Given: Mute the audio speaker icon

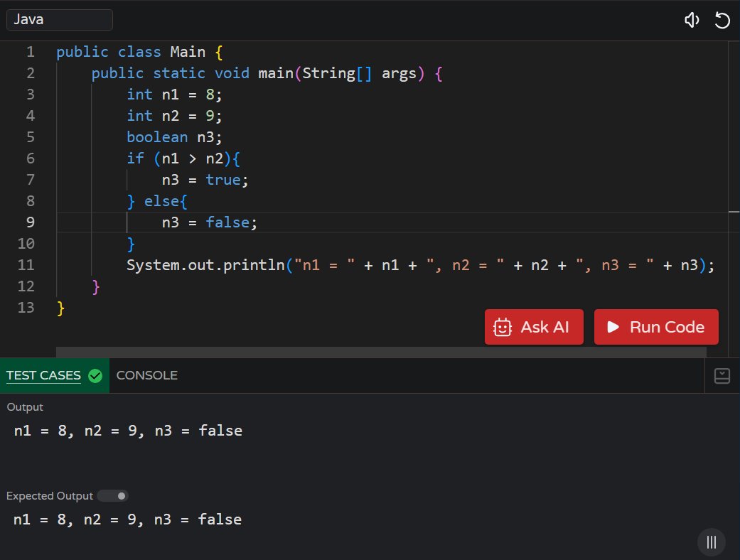Looking at the screenshot, I should (x=692, y=20).
